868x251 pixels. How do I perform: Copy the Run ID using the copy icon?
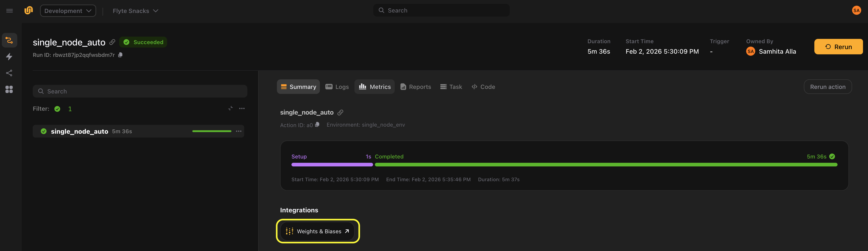(x=120, y=55)
